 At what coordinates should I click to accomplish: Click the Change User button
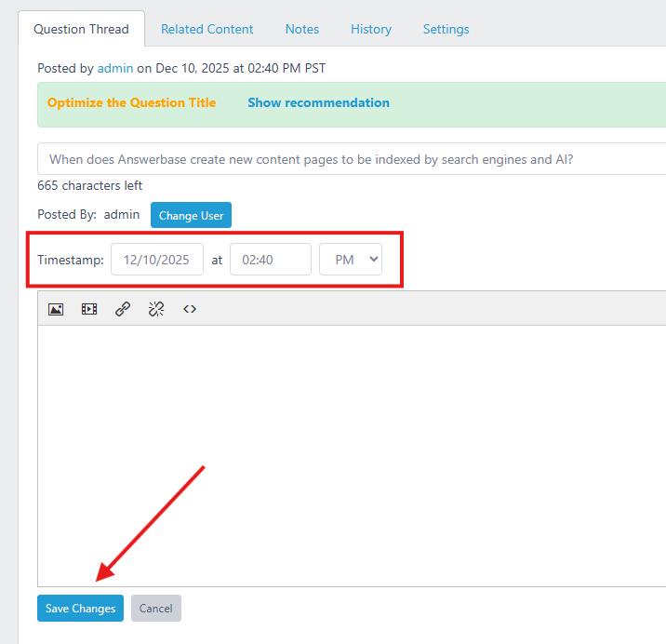[x=191, y=215]
